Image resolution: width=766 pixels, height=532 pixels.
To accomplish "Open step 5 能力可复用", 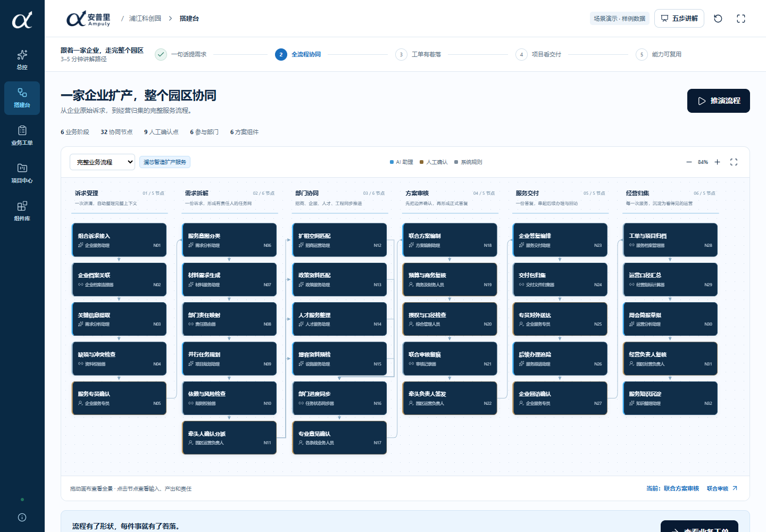I will (659, 54).
